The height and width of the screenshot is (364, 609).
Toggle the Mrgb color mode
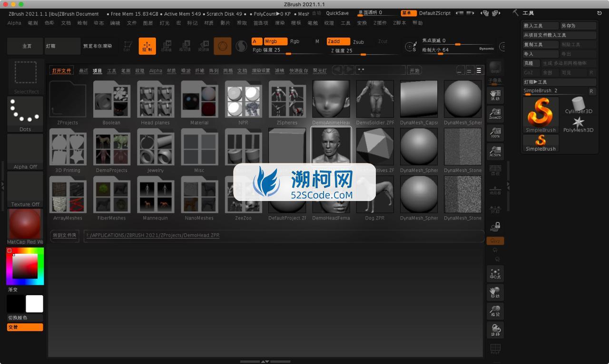(x=275, y=41)
